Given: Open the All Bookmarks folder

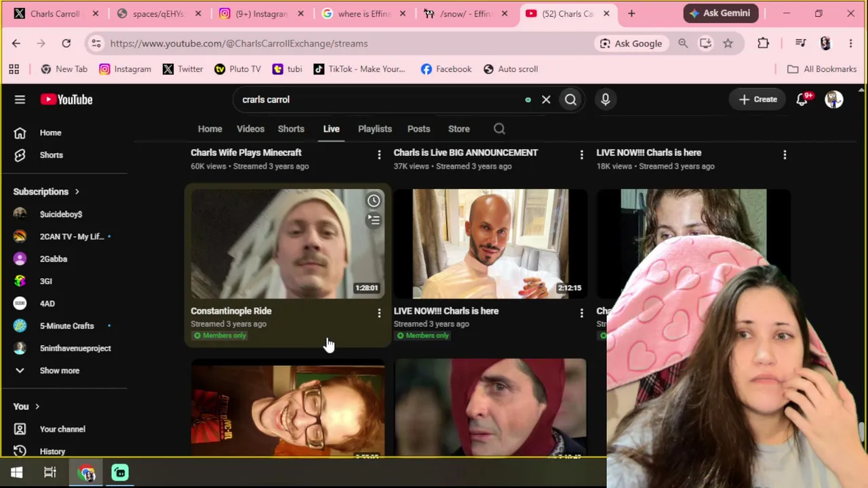Looking at the screenshot, I should pos(822,69).
